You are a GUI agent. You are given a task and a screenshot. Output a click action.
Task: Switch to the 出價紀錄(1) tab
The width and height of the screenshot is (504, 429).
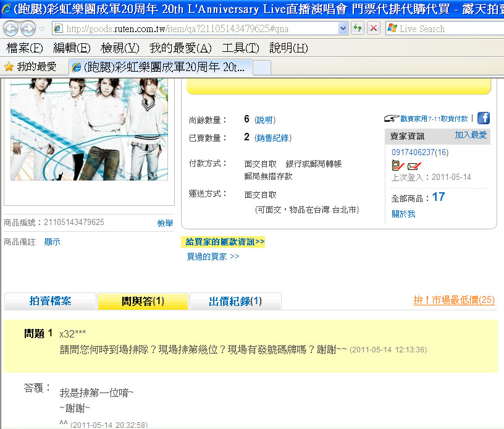pos(235,301)
